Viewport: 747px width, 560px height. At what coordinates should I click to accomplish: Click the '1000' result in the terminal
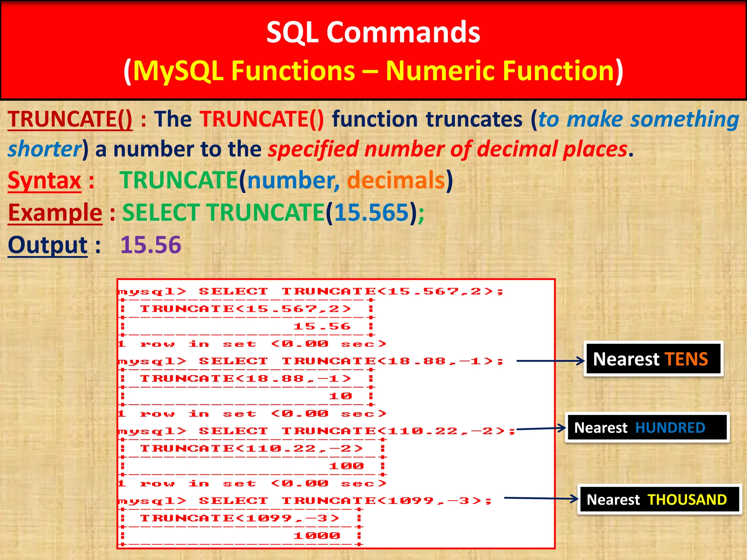click(317, 536)
